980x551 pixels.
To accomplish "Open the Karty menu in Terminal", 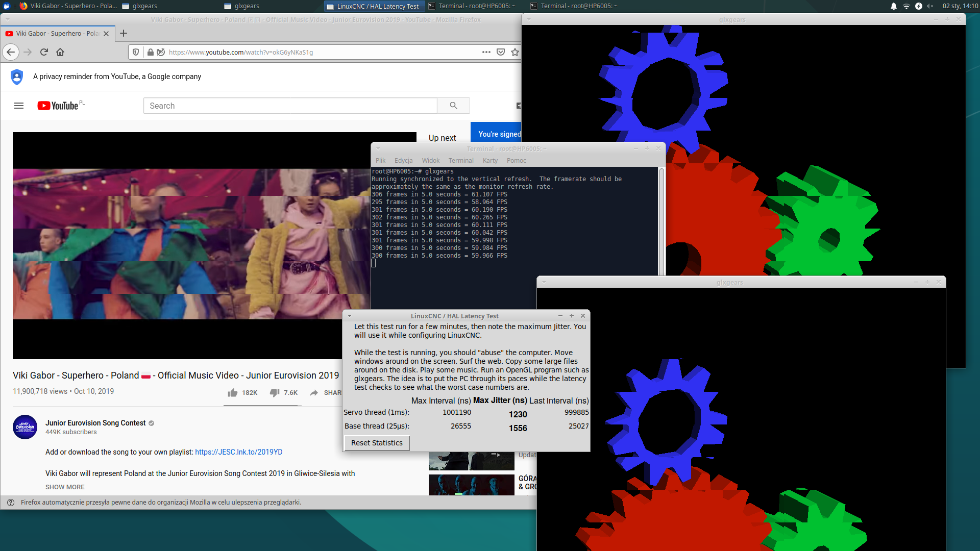I will pos(490,160).
